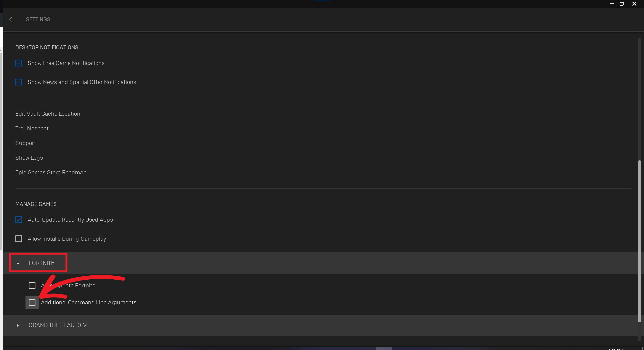Open the Troubleshoot option
644x350 pixels.
coord(32,128)
